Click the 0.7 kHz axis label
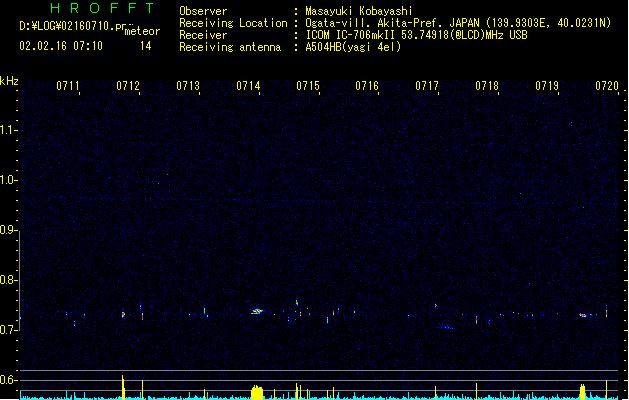629x400 pixels. 8,330
